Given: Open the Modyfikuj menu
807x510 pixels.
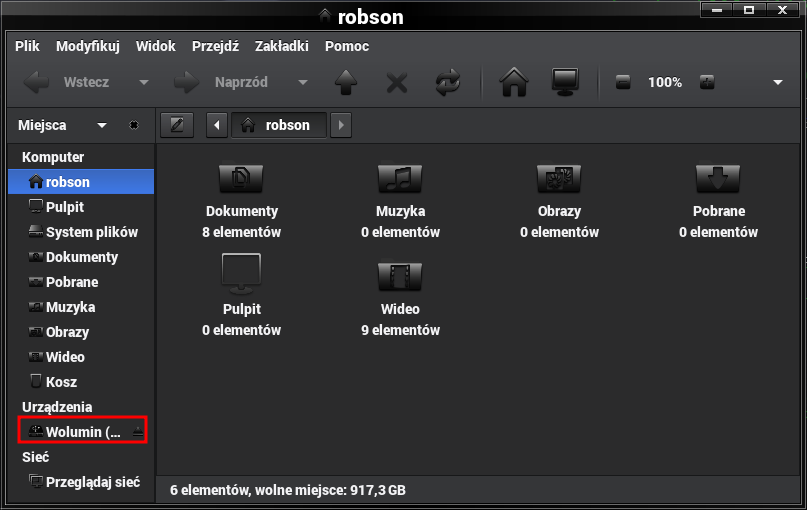Looking at the screenshot, I should pyautogui.click(x=87, y=46).
